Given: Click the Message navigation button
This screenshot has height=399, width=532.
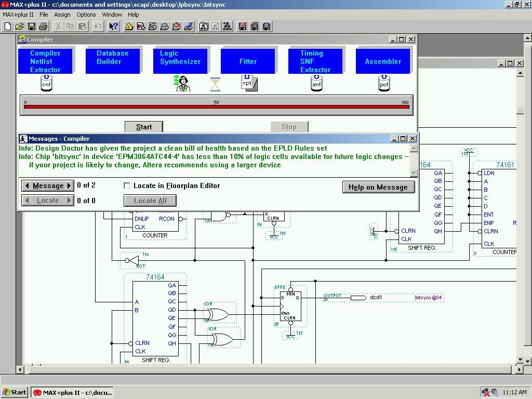Looking at the screenshot, I should pyautogui.click(x=48, y=185).
